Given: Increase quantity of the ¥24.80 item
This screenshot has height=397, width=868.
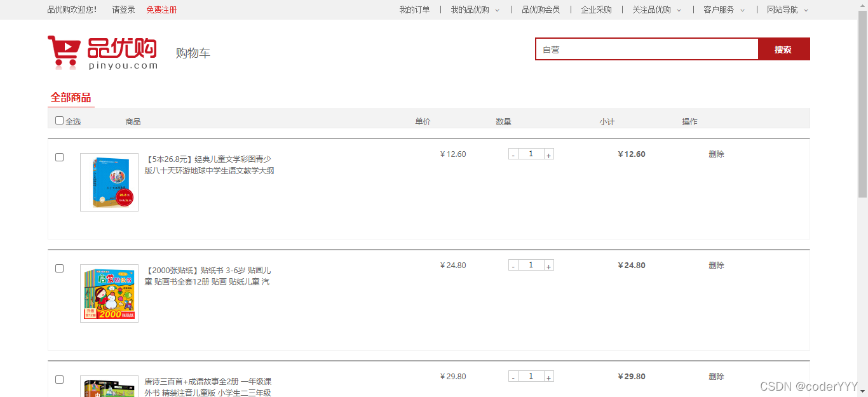Looking at the screenshot, I should point(549,266).
